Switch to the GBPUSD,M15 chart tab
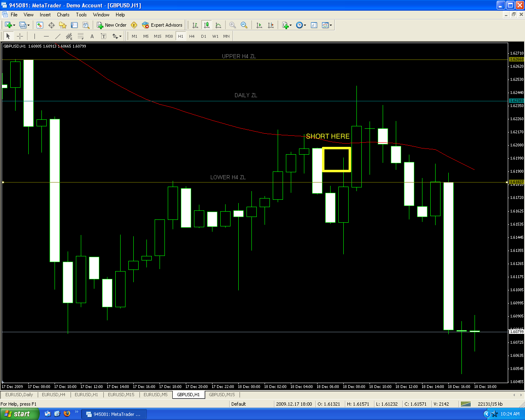The height and width of the screenshot is (420, 525). (222, 395)
